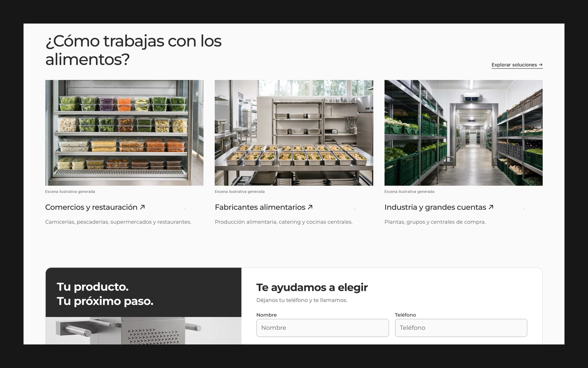Viewport: 588px width, 368px height.
Task: Click the stainless kitchen trays photo
Action: (x=294, y=133)
